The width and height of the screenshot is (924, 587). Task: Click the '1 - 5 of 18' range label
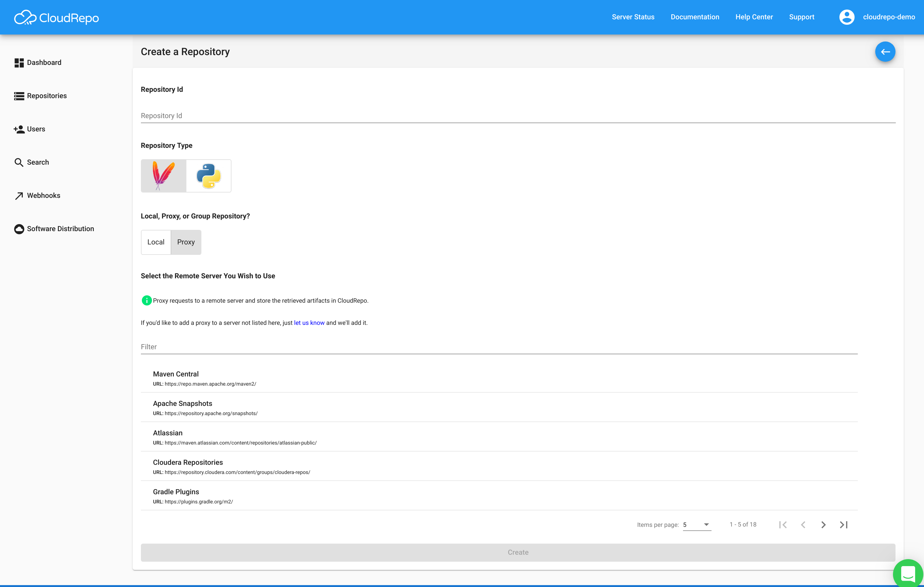(x=743, y=524)
